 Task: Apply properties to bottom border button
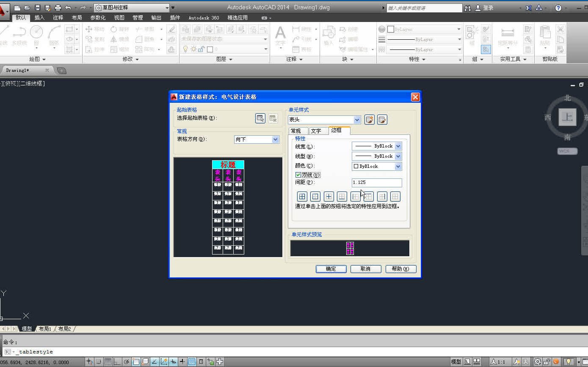click(x=342, y=196)
